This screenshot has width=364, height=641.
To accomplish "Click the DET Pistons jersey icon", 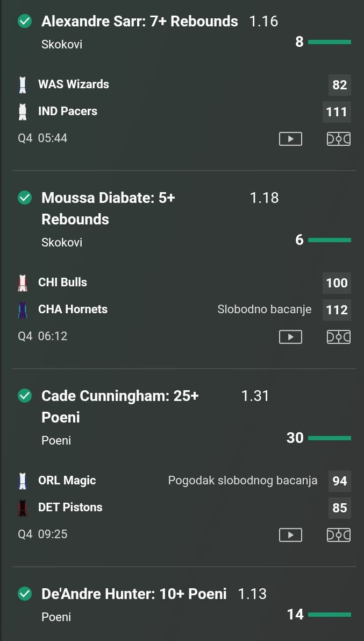I will pos(23,508).
